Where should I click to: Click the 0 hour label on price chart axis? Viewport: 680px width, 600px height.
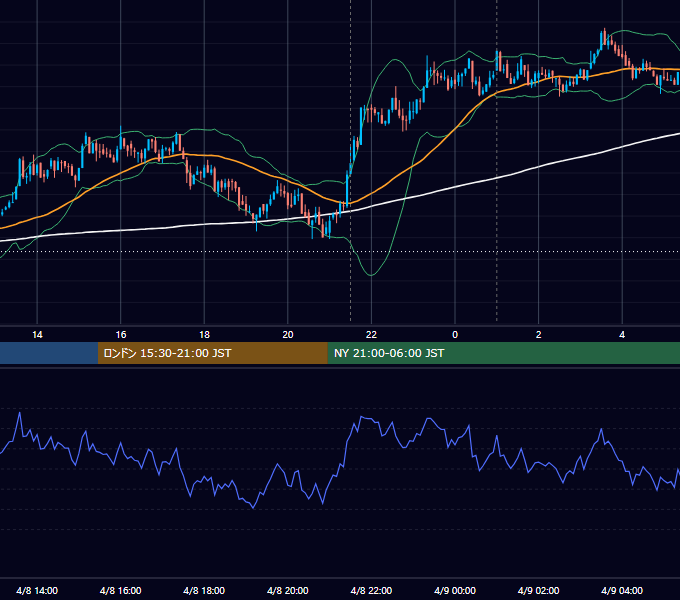(x=455, y=335)
